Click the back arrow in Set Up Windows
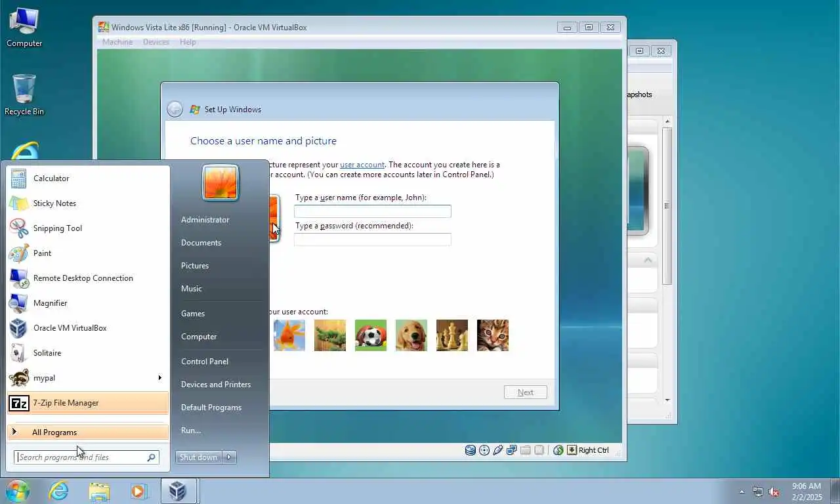Image resolution: width=840 pixels, height=504 pixels. pyautogui.click(x=175, y=110)
